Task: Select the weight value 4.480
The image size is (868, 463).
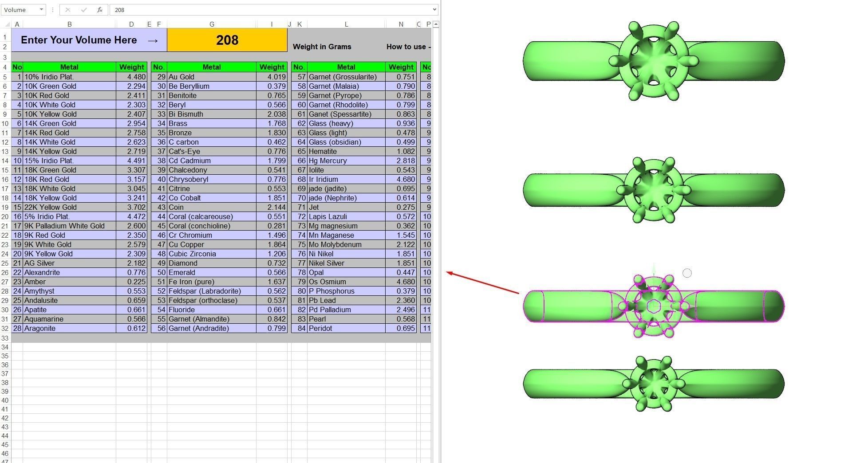Action: [131, 77]
